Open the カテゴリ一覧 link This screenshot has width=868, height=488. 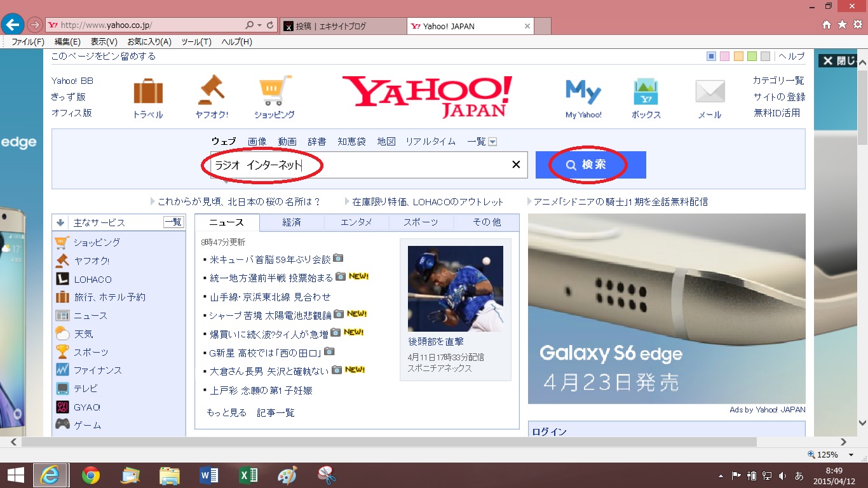[778, 81]
